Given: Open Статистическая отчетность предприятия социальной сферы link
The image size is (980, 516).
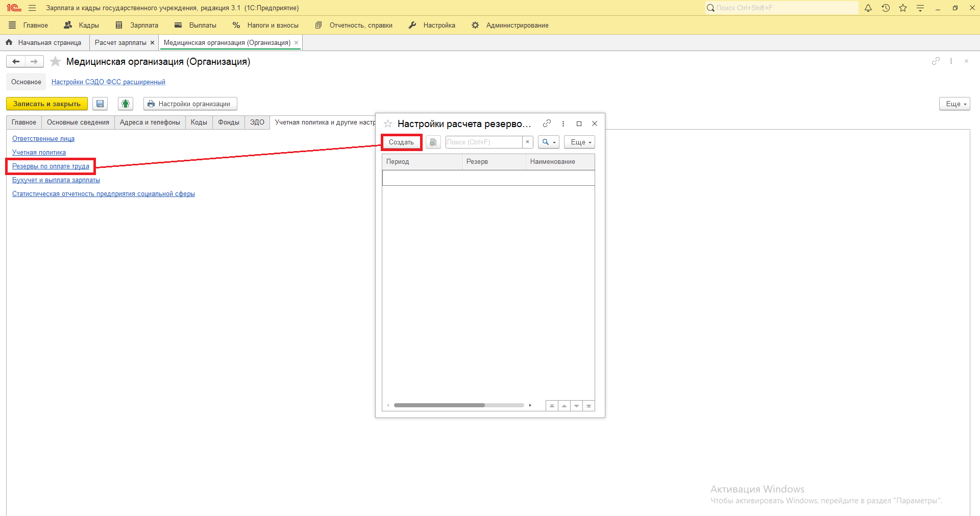Looking at the screenshot, I should pyautogui.click(x=104, y=194).
